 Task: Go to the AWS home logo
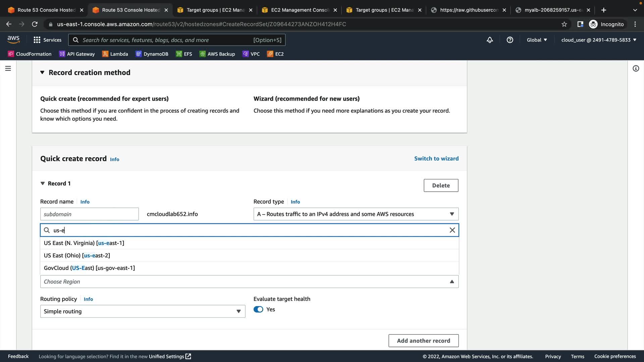[x=13, y=40]
